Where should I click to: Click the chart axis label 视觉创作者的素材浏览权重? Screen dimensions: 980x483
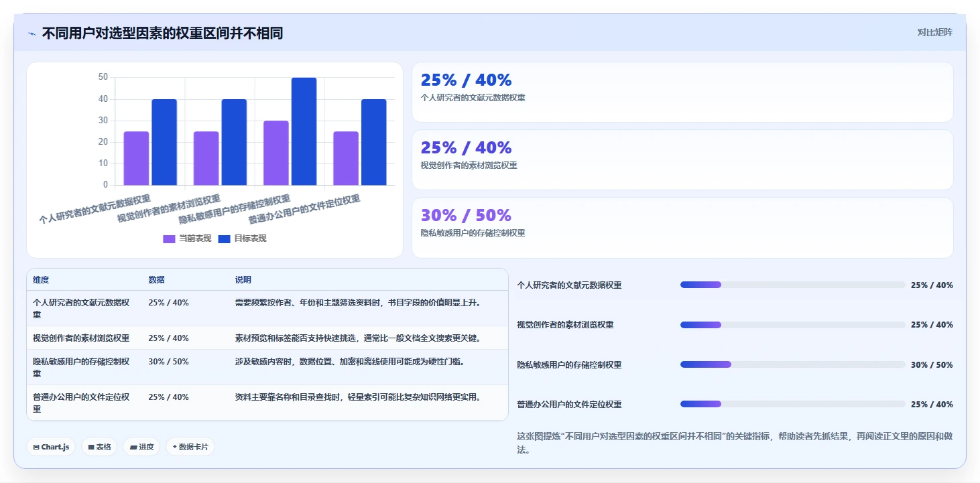coord(168,209)
